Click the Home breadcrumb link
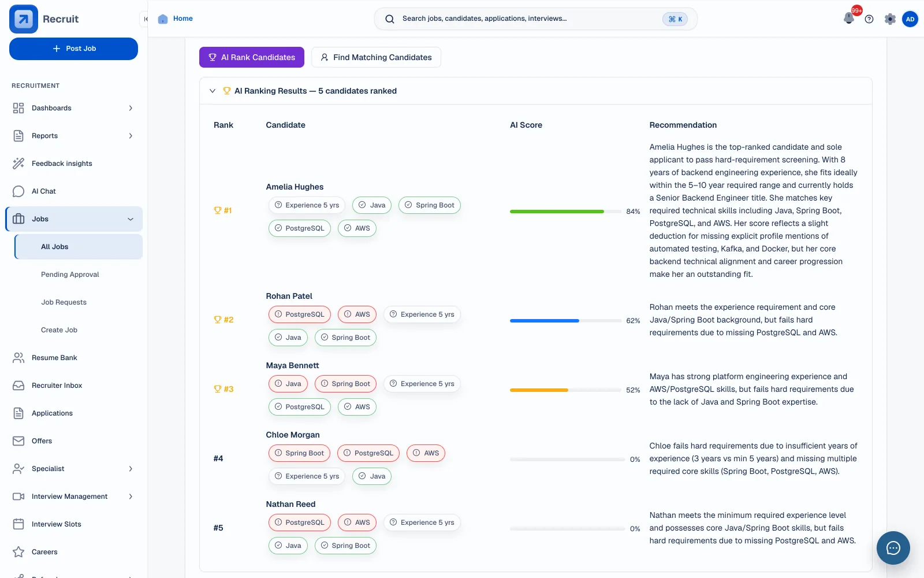 (x=183, y=18)
